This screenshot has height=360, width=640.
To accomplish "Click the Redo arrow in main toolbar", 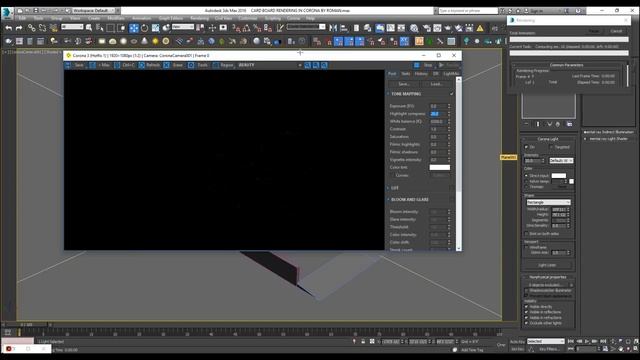I will pyautogui.click(x=19, y=28).
